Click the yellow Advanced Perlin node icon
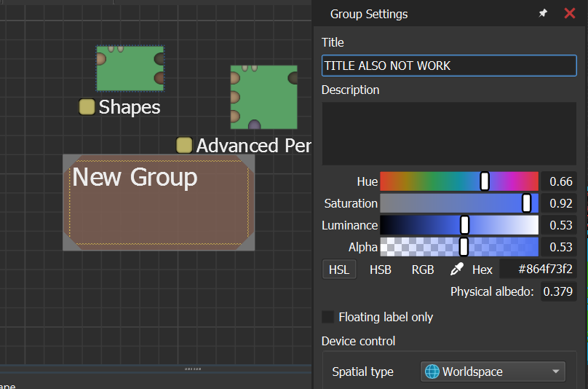The height and width of the screenshot is (389, 588). pyautogui.click(x=185, y=145)
